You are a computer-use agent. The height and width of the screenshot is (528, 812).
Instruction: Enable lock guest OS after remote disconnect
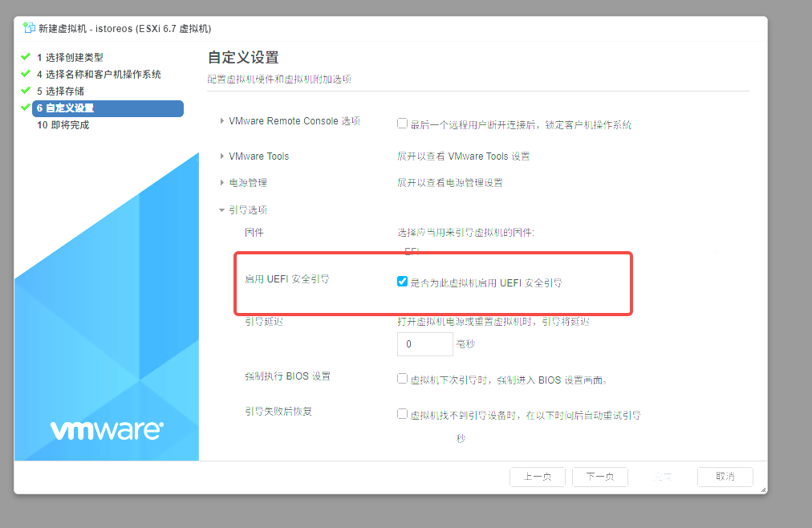(x=402, y=124)
